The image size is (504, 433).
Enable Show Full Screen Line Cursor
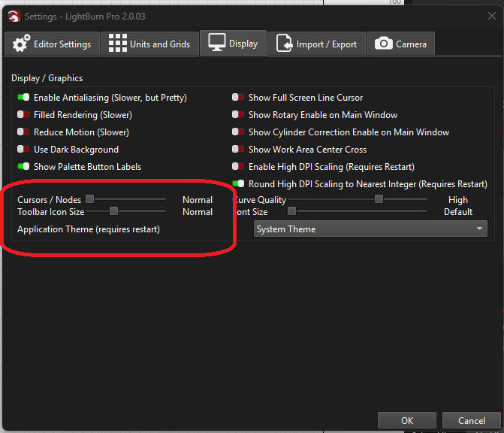(239, 98)
